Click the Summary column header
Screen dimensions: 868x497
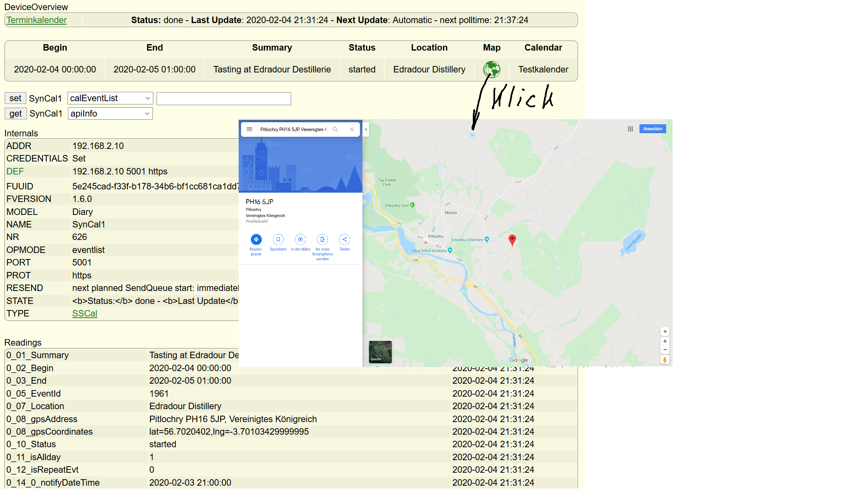click(x=272, y=48)
